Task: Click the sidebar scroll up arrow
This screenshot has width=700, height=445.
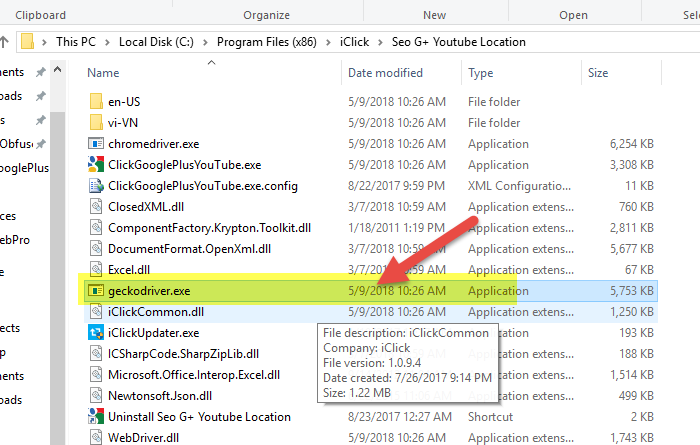Action: [x=57, y=69]
